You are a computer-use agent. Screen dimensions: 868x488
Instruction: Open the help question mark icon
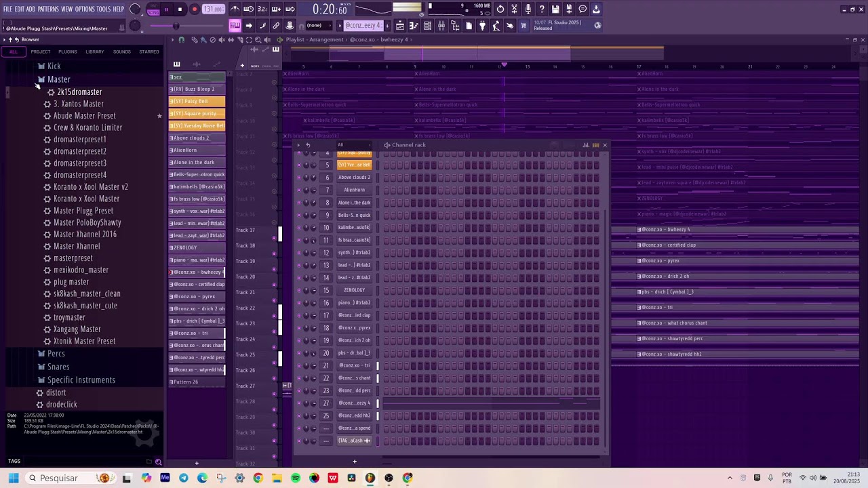click(541, 9)
